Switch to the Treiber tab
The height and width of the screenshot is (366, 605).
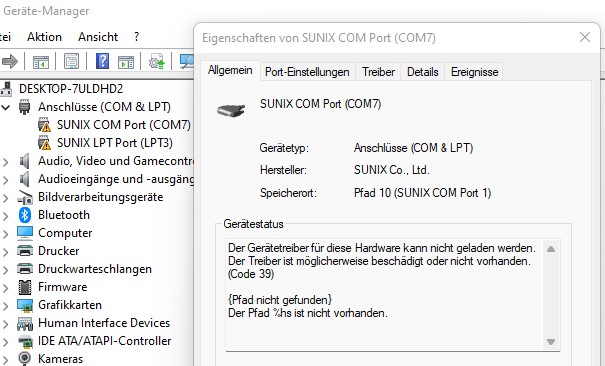point(378,72)
